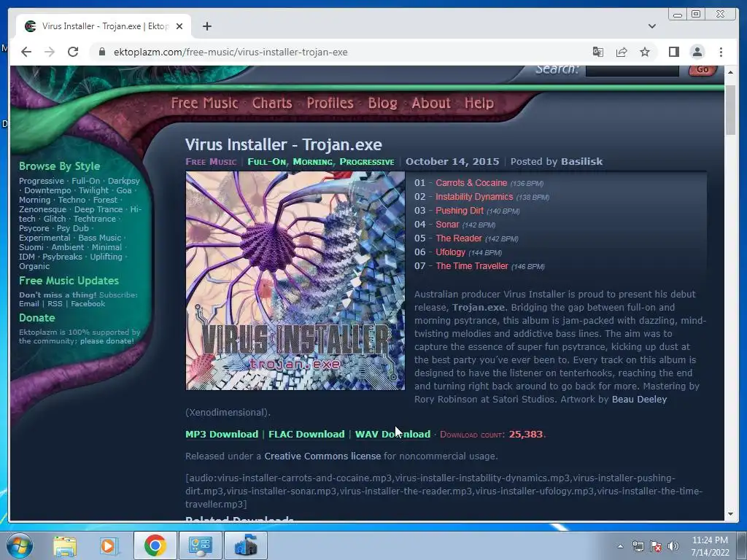Open the Chrome three-dot menu

(721, 52)
